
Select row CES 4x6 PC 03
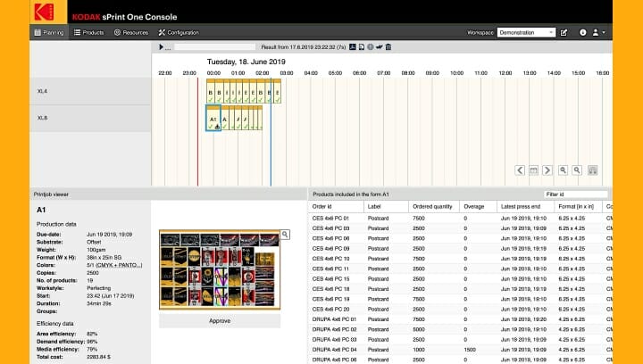point(460,228)
